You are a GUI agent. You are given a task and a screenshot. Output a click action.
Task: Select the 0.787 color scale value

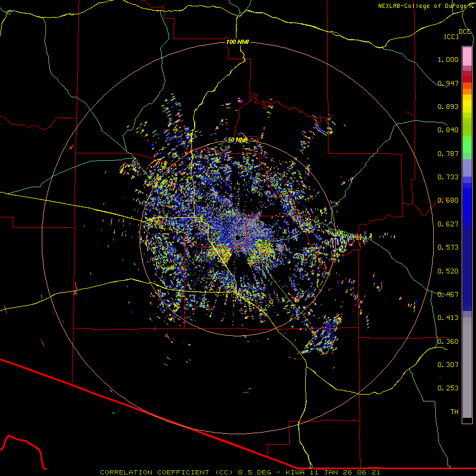click(448, 153)
